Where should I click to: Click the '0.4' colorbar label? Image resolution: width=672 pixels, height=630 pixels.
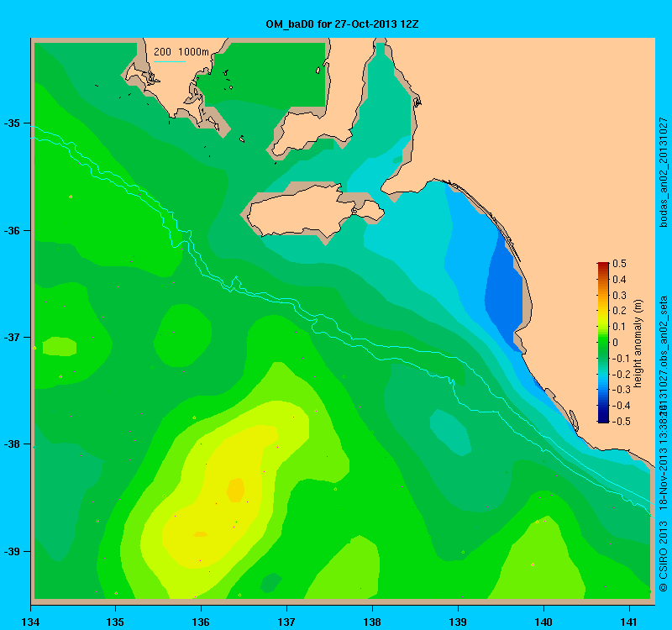619,280
